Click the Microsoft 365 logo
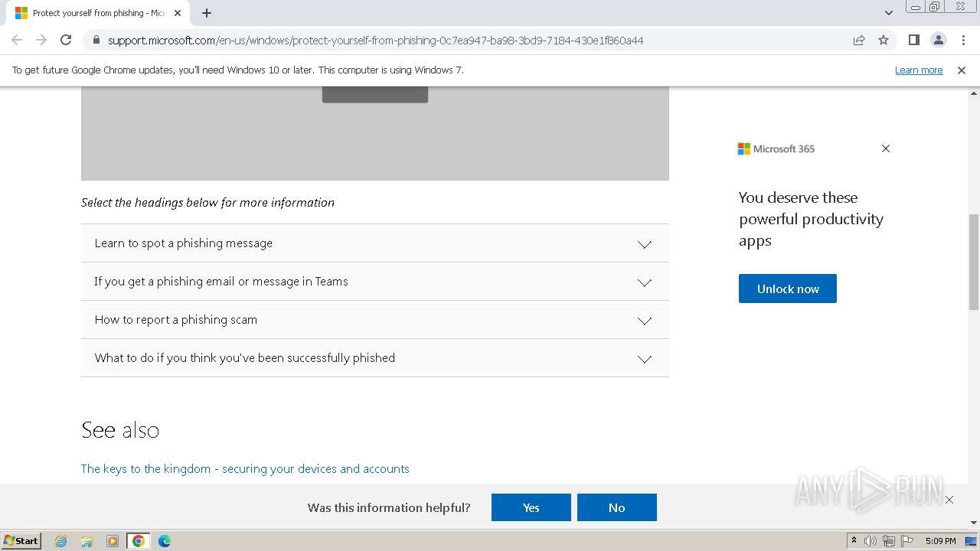This screenshot has width=980, height=551. [x=776, y=148]
